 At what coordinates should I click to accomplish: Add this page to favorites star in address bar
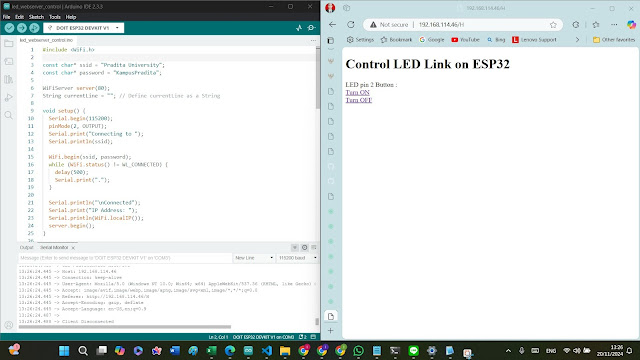coord(553,25)
